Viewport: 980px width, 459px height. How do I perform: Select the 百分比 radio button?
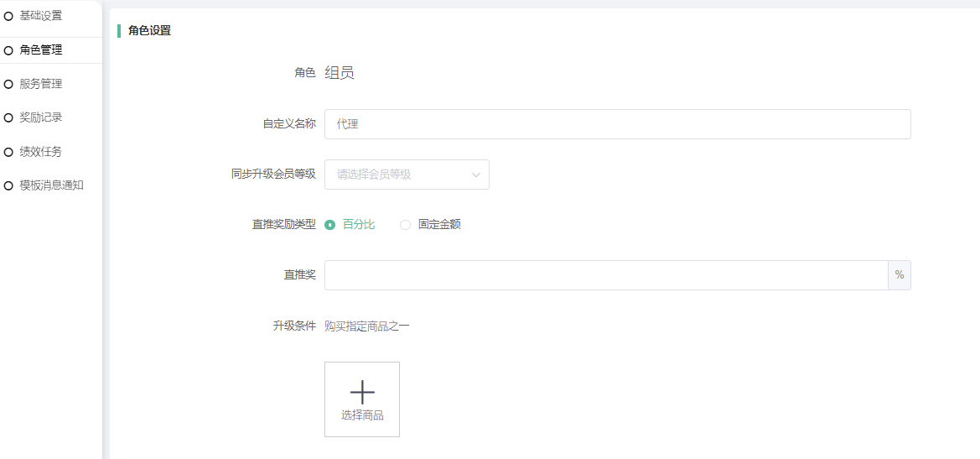pos(330,225)
